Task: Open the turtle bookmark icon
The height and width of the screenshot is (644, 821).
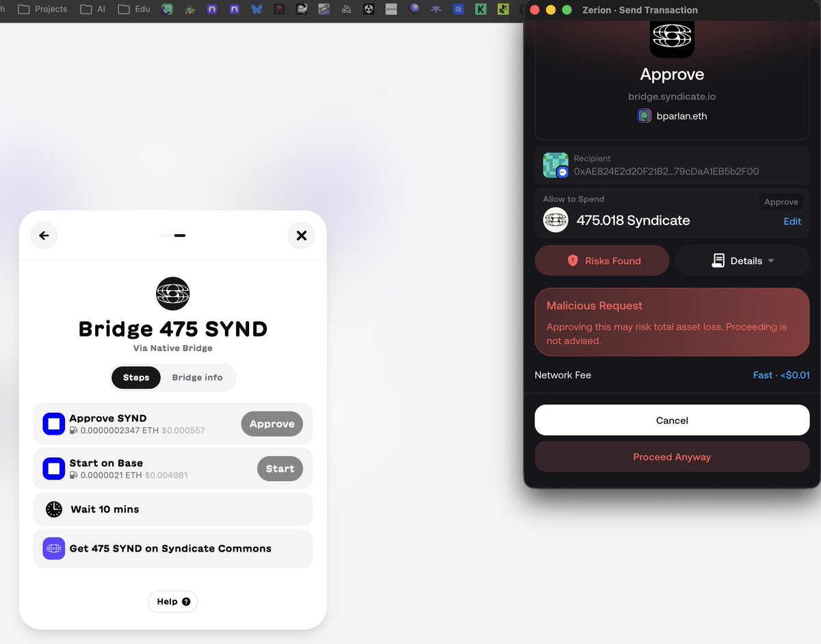Action: (x=190, y=10)
